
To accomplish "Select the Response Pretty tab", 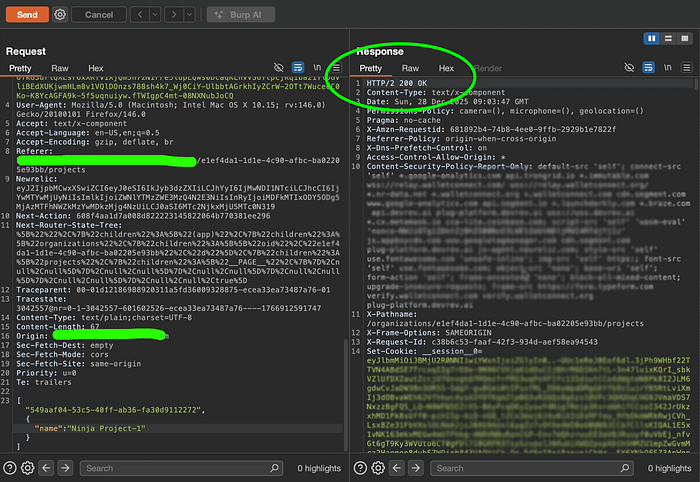I will (371, 68).
